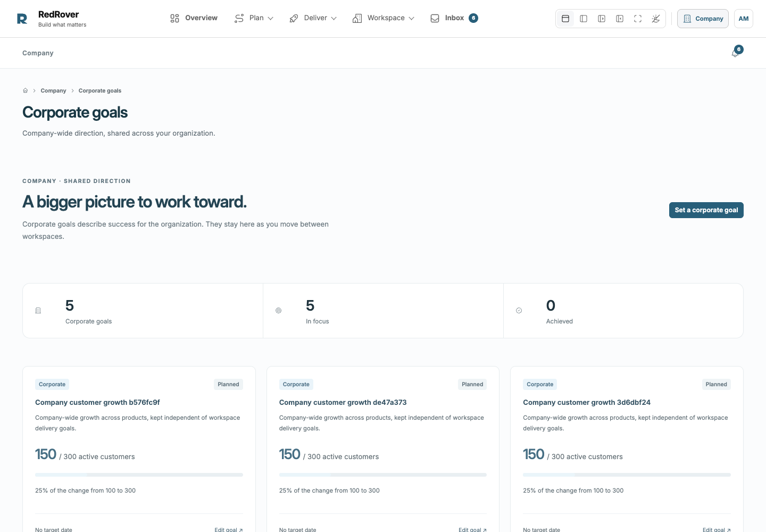Click progress bar of goal de47a373
Screen dimensions: 766x532
[x=383, y=475]
